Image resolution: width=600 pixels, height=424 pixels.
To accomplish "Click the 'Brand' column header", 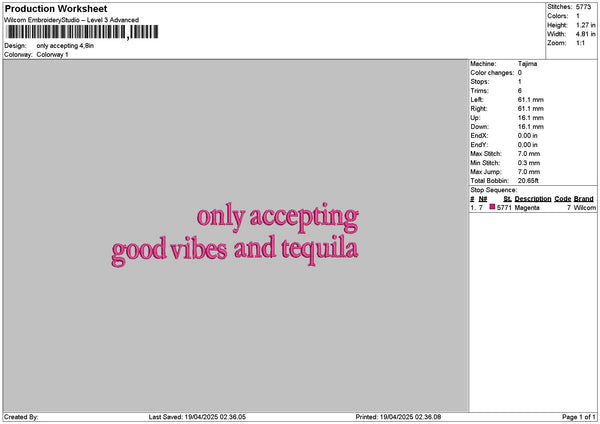I will [x=584, y=199].
